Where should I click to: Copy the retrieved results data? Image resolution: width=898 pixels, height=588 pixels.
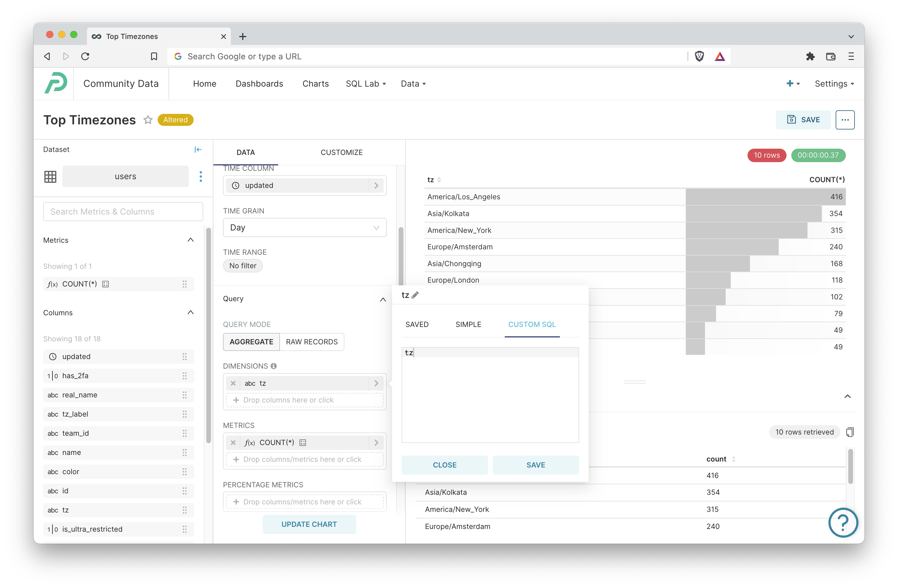850,432
